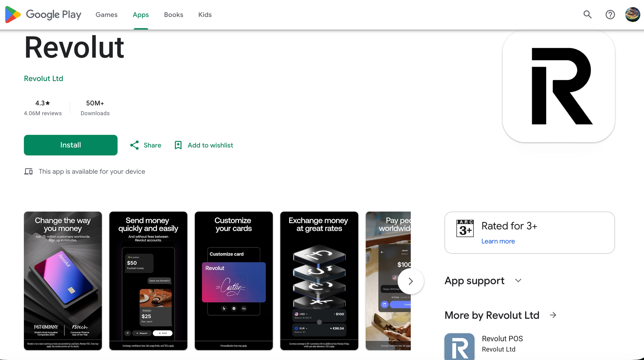Open the Revolut POS app listing title

502,339
